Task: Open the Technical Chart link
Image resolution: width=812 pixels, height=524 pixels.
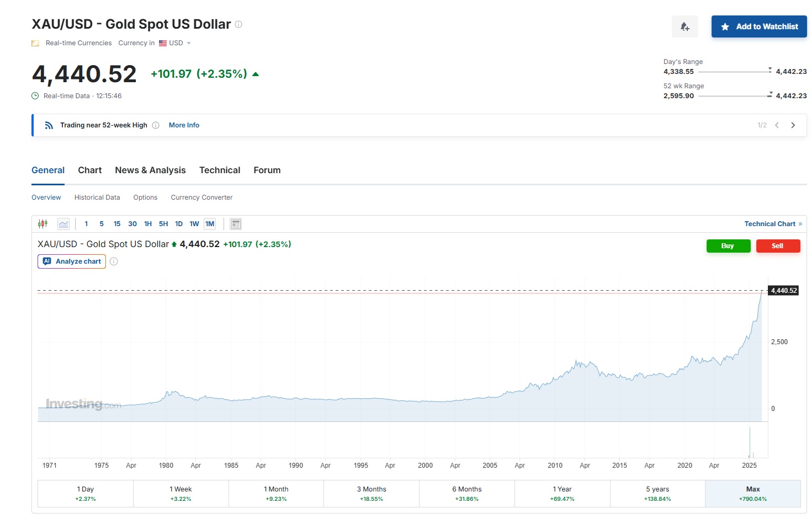Action: 773,224
